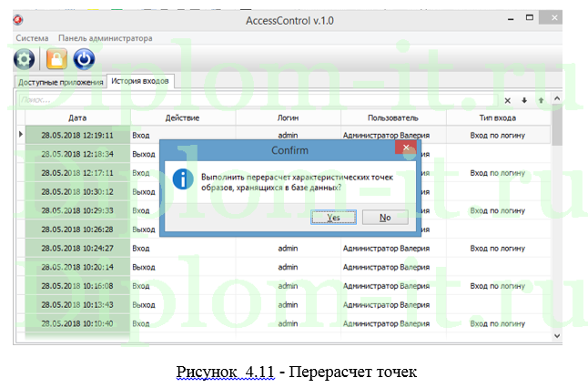Maximize the AccessControl window
This screenshot has width=588, height=388.
coord(530,17)
